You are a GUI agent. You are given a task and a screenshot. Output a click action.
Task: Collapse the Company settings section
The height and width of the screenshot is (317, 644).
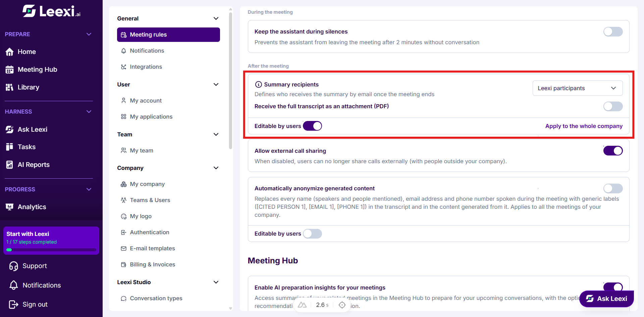(x=216, y=168)
